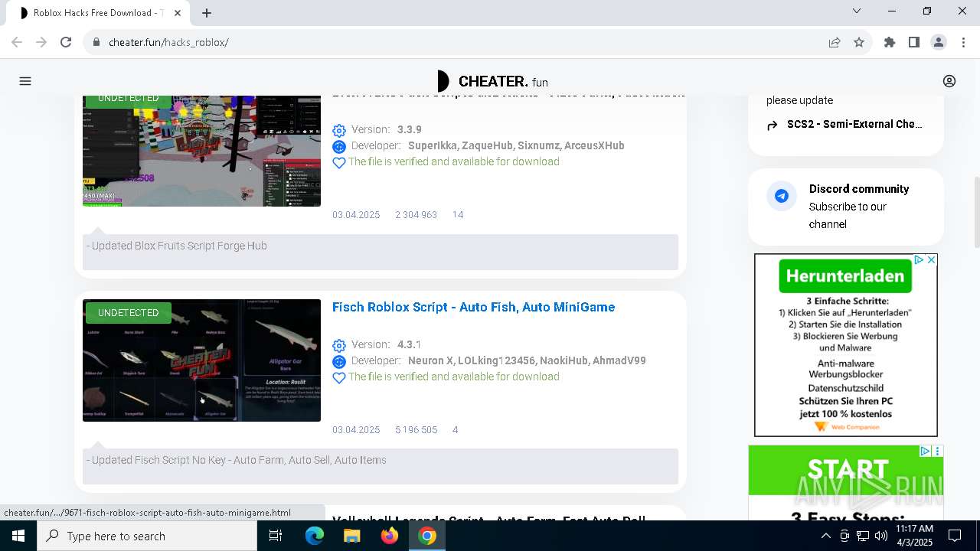Click the CHEATER.fun site logo
Viewport: 980px width, 551px height.
(x=492, y=81)
